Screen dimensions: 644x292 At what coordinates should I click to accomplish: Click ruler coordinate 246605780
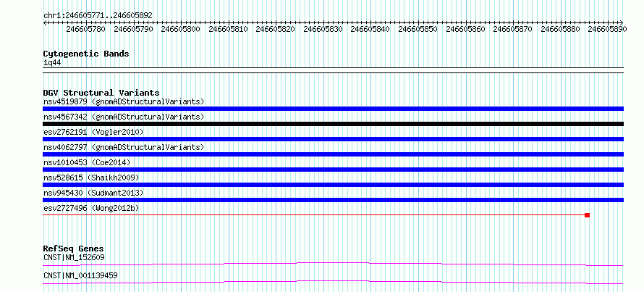pos(85,29)
